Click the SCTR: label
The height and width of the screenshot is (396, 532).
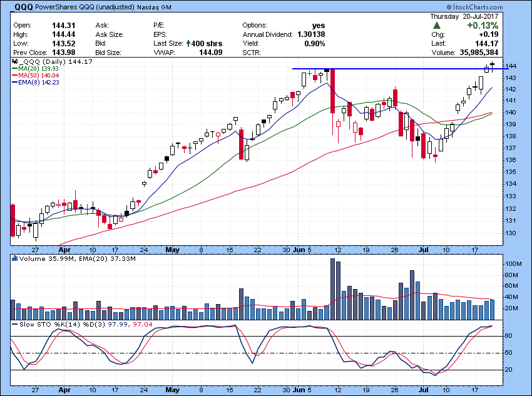[x=252, y=53]
